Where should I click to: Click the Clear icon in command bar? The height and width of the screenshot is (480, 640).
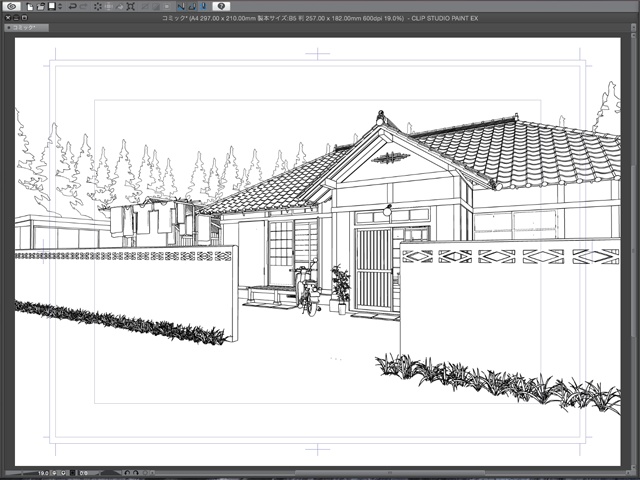(x=98, y=7)
